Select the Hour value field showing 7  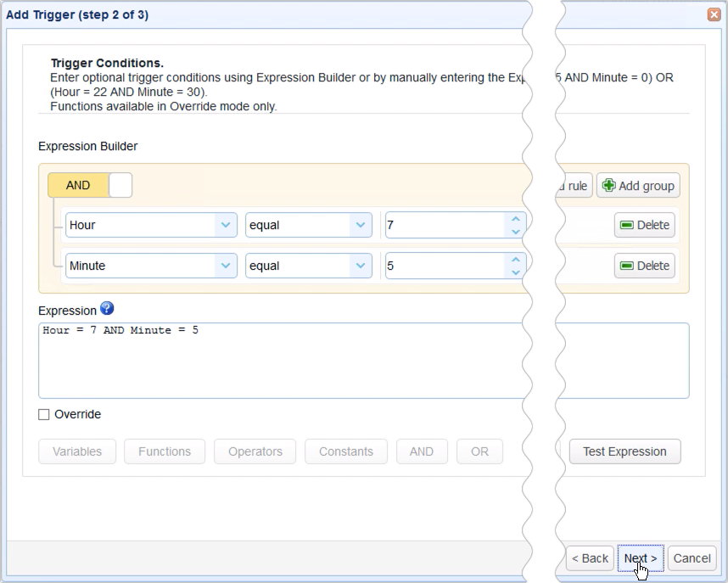[x=441, y=225]
